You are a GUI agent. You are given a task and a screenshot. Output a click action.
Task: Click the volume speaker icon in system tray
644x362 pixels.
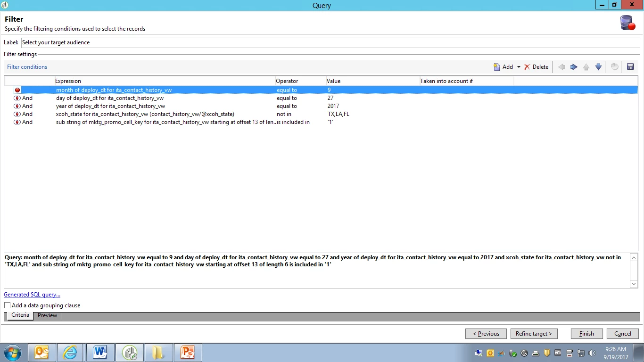coord(592,353)
